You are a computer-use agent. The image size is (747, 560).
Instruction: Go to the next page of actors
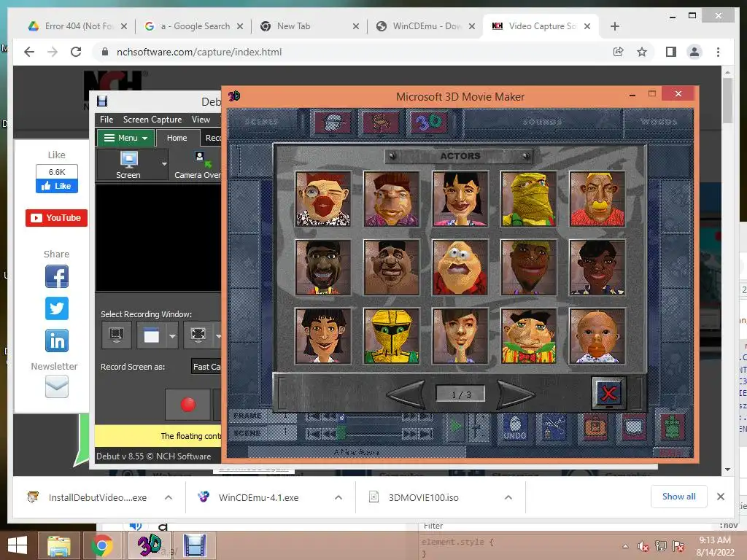(516, 394)
